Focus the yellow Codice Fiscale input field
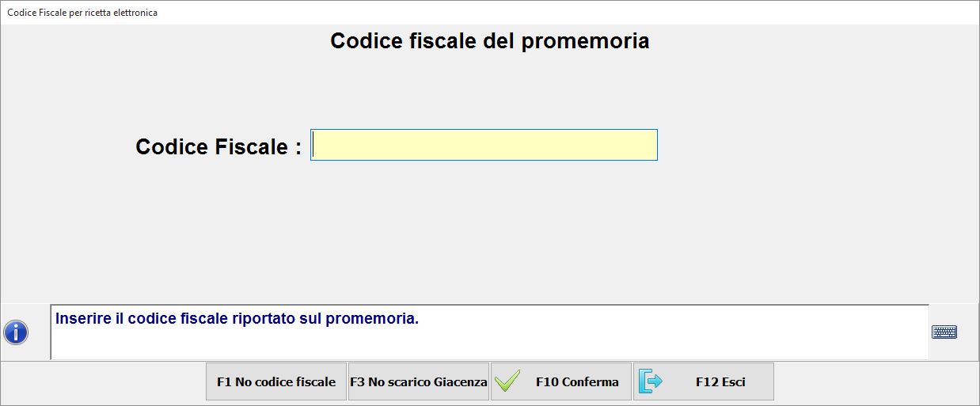The image size is (980, 406). point(484,145)
